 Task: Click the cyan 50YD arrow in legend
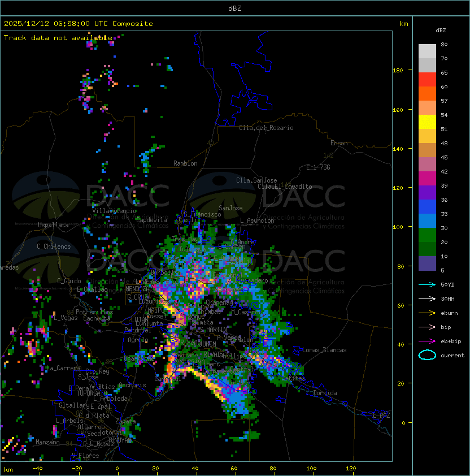click(x=427, y=284)
